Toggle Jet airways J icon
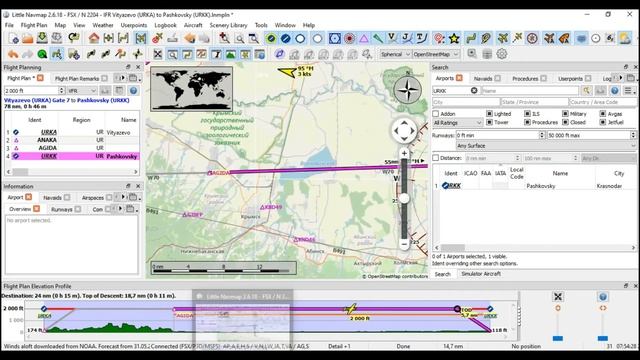The image size is (640, 360). [407, 38]
